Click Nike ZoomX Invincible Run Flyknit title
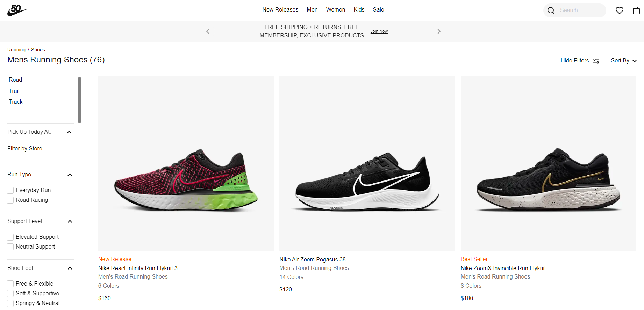This screenshot has width=644, height=310. pos(503,268)
